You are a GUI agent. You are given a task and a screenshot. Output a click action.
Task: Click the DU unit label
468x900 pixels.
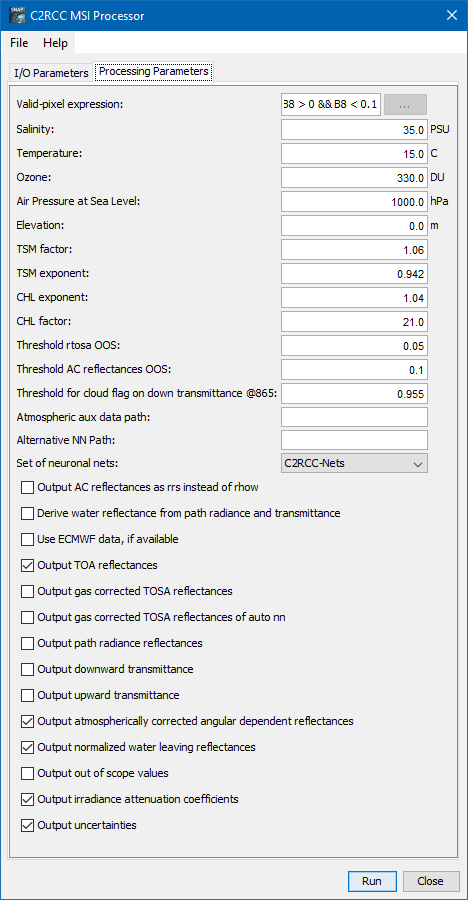point(437,177)
